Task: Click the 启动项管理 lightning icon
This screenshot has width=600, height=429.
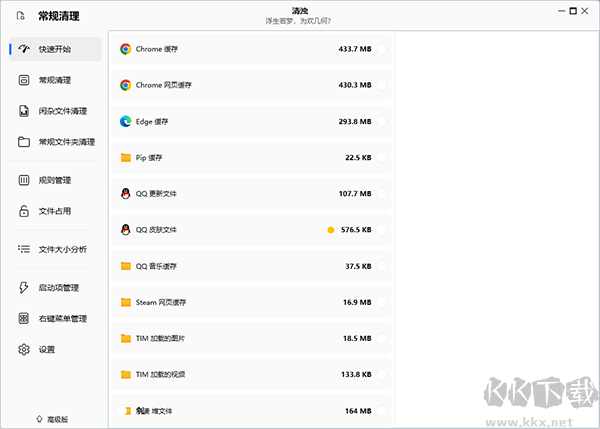Action: [x=24, y=288]
